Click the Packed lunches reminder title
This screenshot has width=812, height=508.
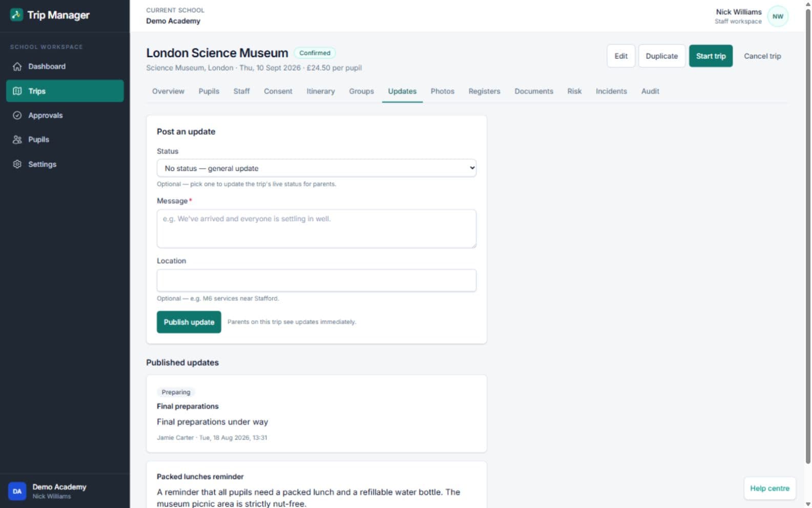[200, 476]
